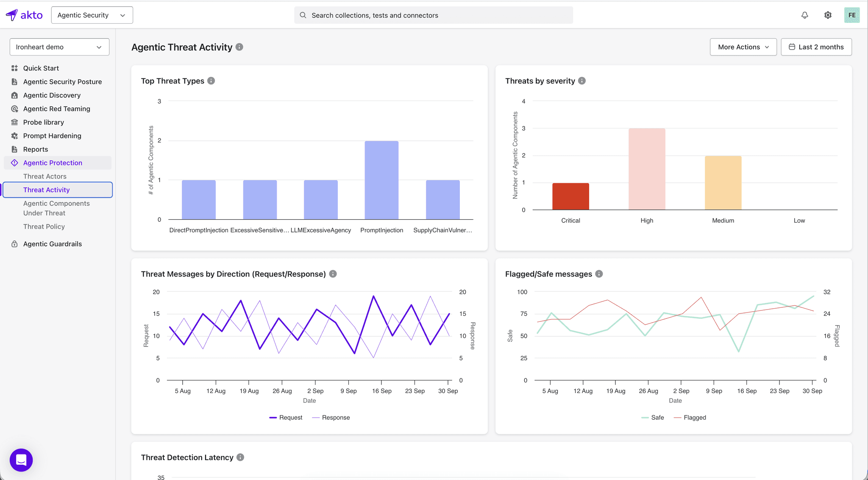Click the akto logo
Screen dimensions: 868x480
pos(25,15)
